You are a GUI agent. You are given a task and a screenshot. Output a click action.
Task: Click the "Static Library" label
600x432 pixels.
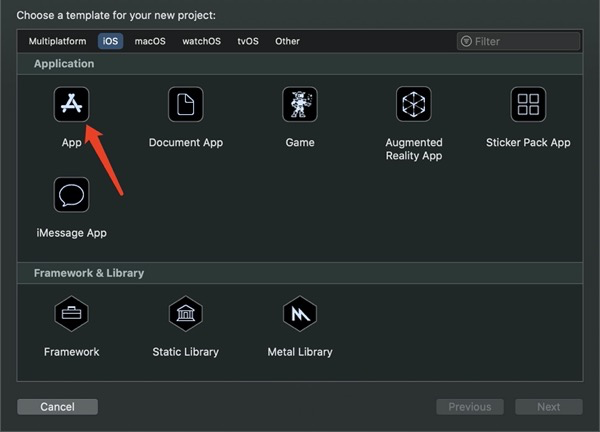click(186, 352)
